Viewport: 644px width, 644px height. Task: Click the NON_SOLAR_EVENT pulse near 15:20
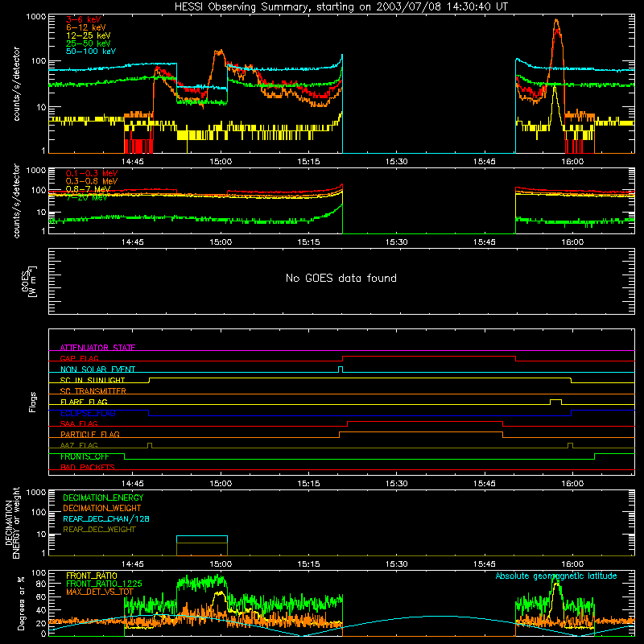(340, 369)
